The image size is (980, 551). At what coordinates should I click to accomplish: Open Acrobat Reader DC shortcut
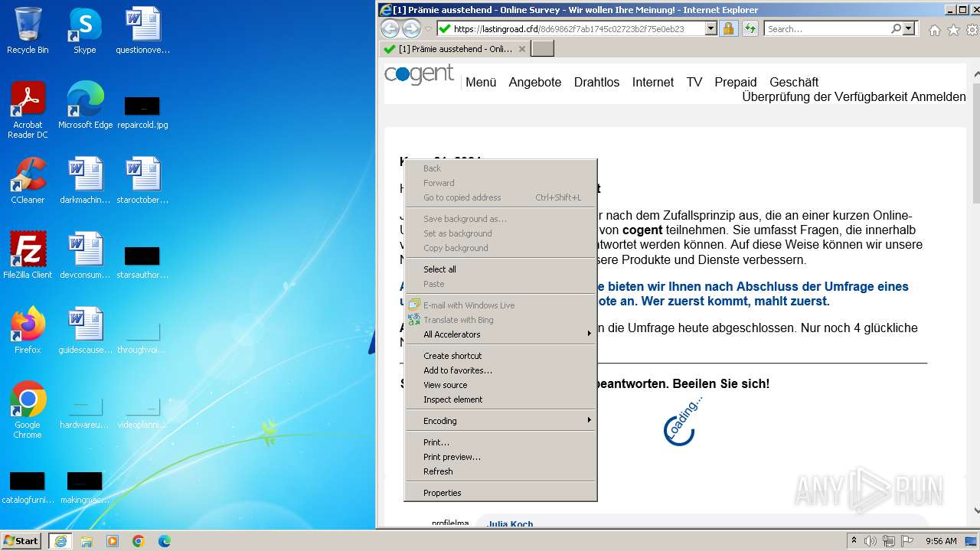pos(28,110)
